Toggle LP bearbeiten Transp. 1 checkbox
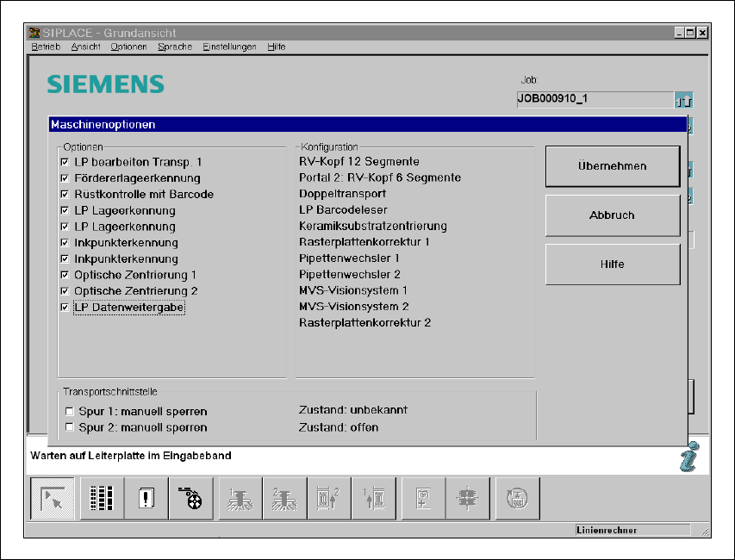This screenshot has width=735, height=560. coord(65,162)
